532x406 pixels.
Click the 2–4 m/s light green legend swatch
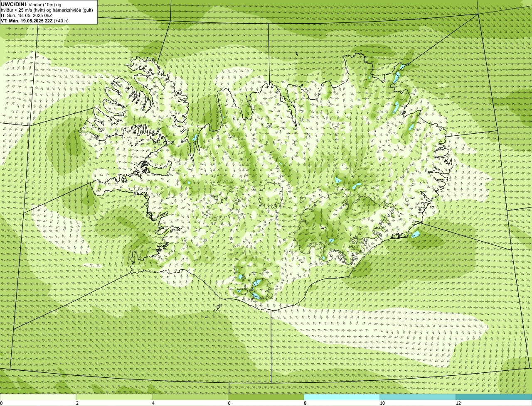point(114,397)
